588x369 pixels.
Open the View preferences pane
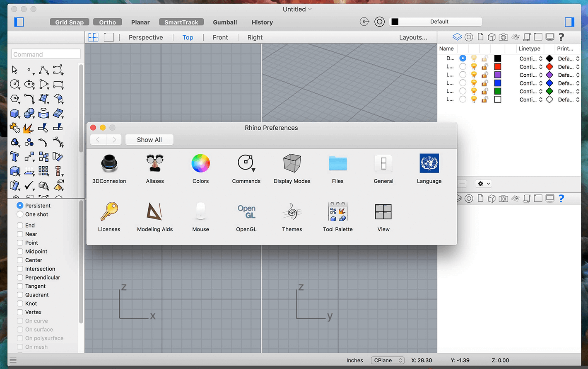383,217
